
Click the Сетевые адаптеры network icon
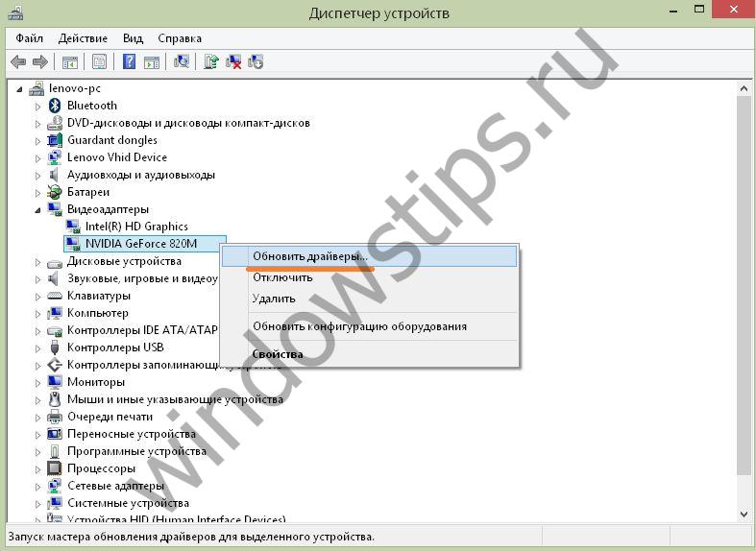click(x=55, y=486)
